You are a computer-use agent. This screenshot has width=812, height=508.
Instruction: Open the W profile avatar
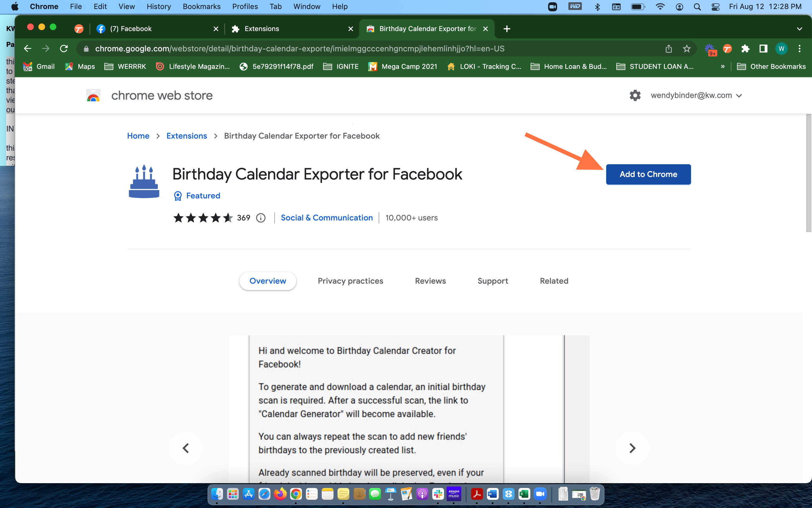click(x=781, y=49)
